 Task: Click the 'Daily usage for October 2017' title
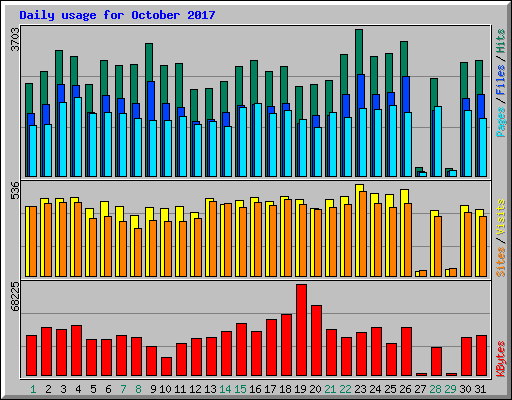pos(117,15)
